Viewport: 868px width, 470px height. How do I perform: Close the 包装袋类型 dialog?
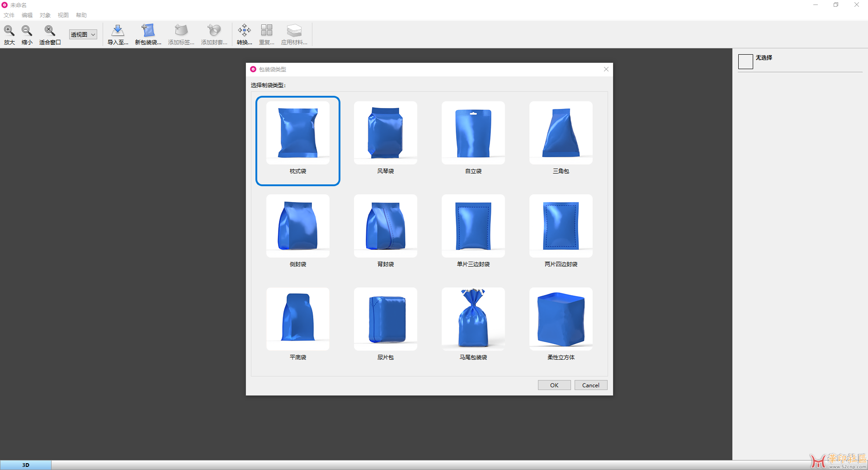pyautogui.click(x=606, y=69)
